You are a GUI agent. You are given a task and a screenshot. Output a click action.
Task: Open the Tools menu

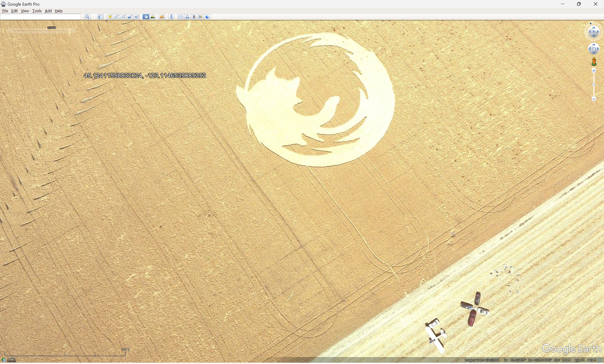pos(37,11)
